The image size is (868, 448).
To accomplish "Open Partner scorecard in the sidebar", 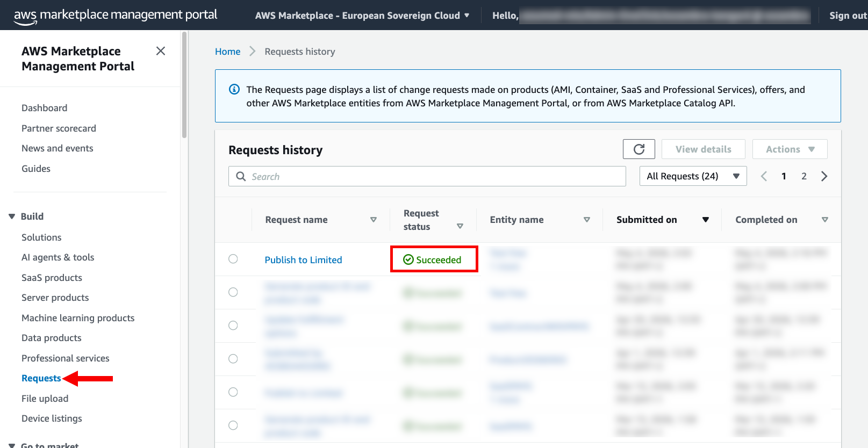I will pos(59,128).
